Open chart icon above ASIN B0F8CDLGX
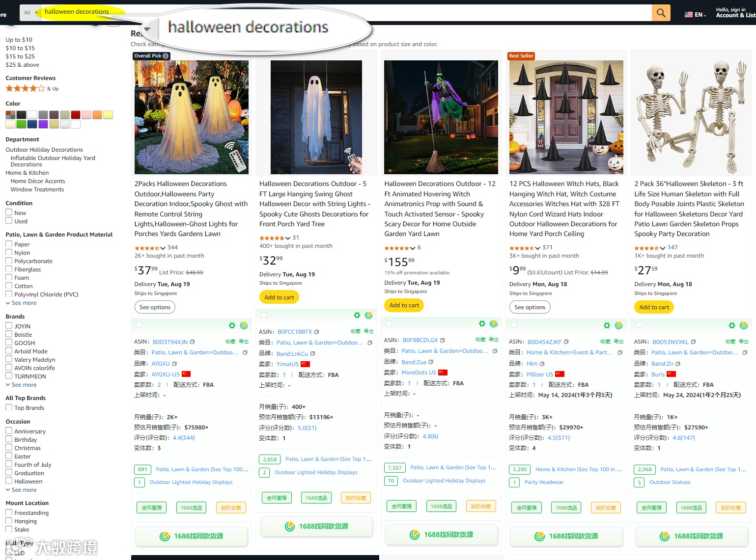This screenshot has height=560, width=756. [494, 323]
